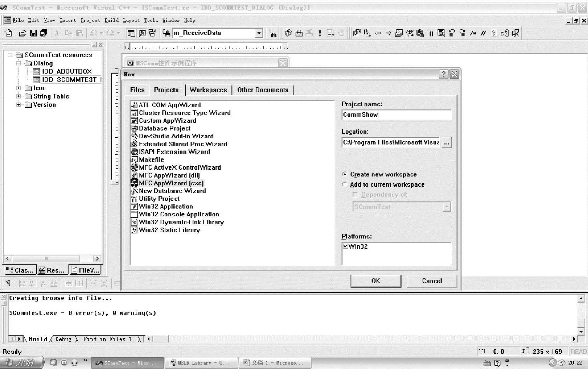Click the Save All toolbar icon
The image size is (588, 369).
coord(43,33)
